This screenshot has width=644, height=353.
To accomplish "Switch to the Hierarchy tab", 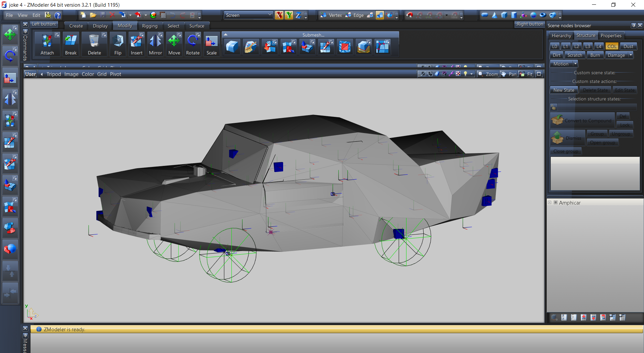I will point(561,36).
